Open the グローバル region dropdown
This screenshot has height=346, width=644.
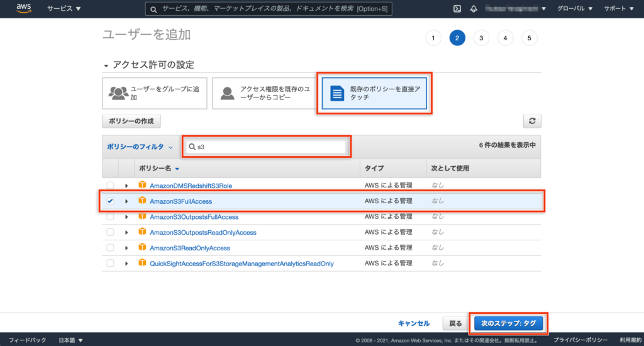coord(575,9)
